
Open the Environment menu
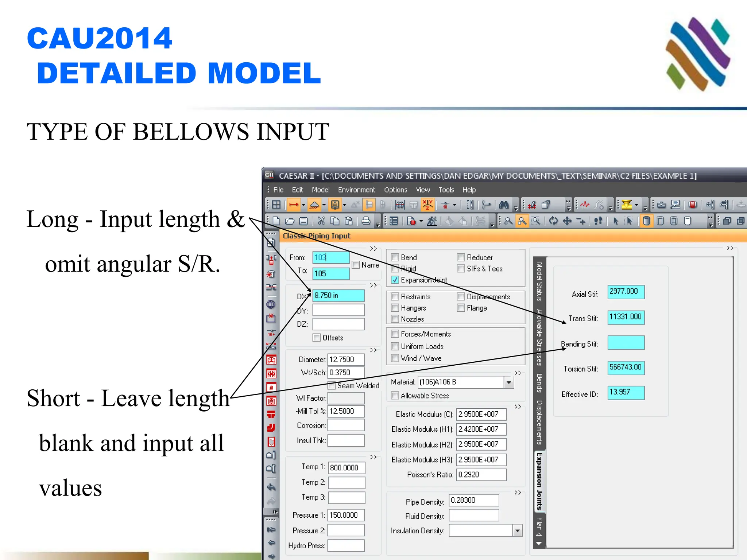coord(356,190)
